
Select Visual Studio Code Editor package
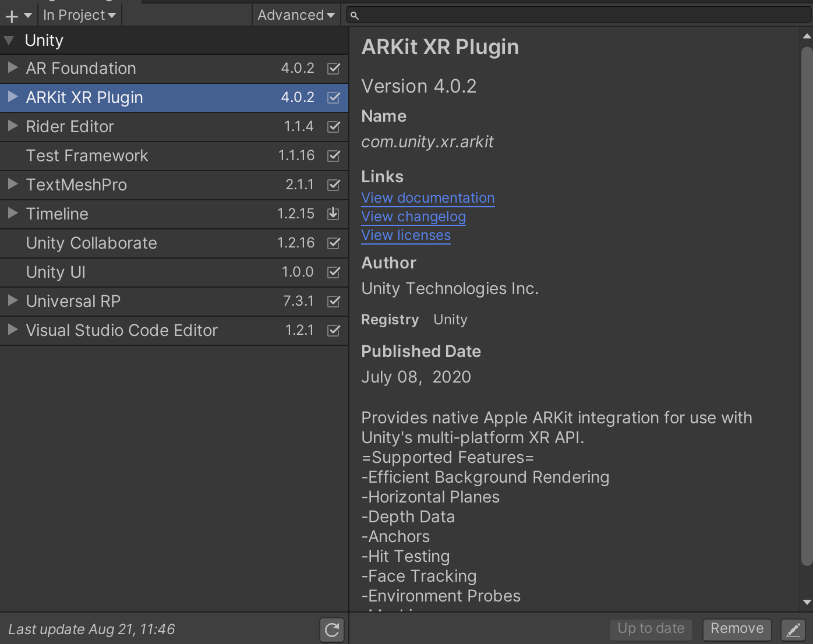(x=174, y=331)
